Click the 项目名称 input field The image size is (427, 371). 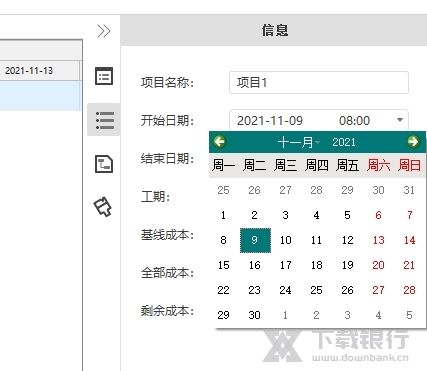(x=319, y=82)
